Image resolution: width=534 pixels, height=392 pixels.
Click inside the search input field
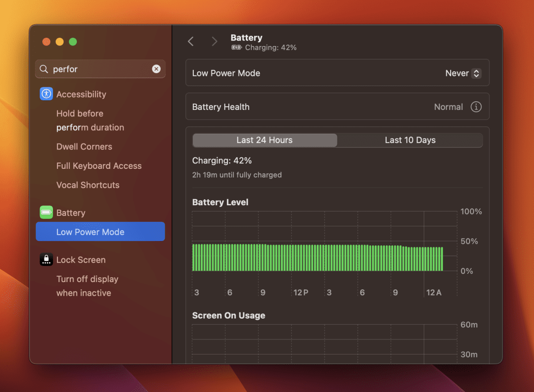(x=92, y=69)
